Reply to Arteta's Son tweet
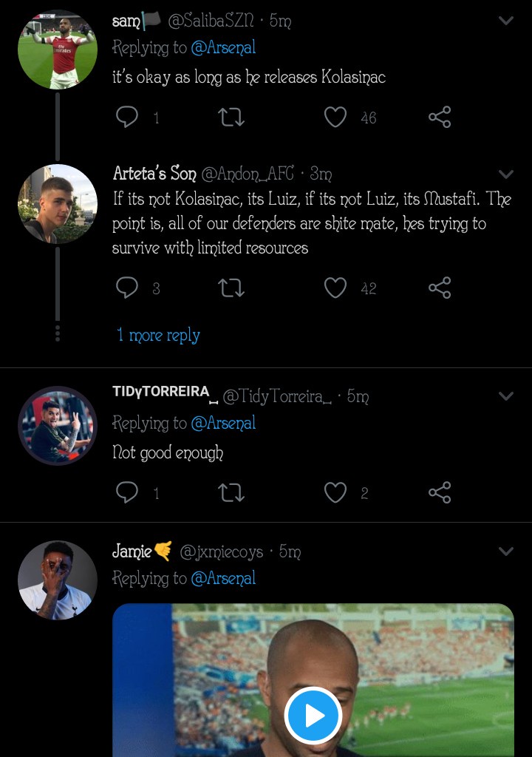The image size is (532, 757). 127,288
